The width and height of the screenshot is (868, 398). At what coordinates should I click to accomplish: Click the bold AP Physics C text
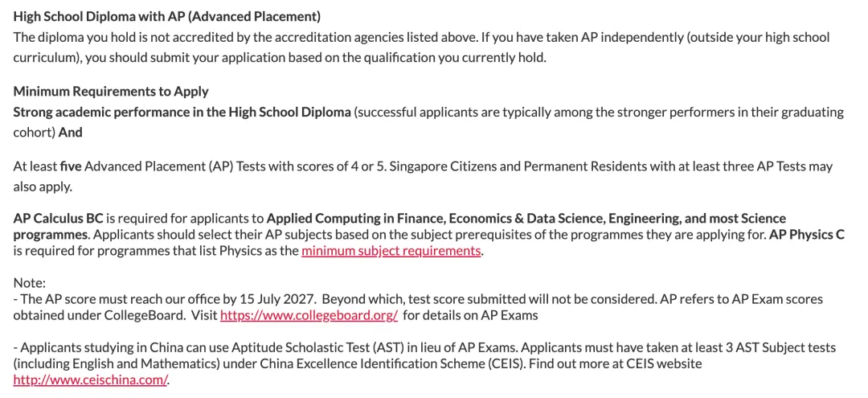(x=807, y=234)
